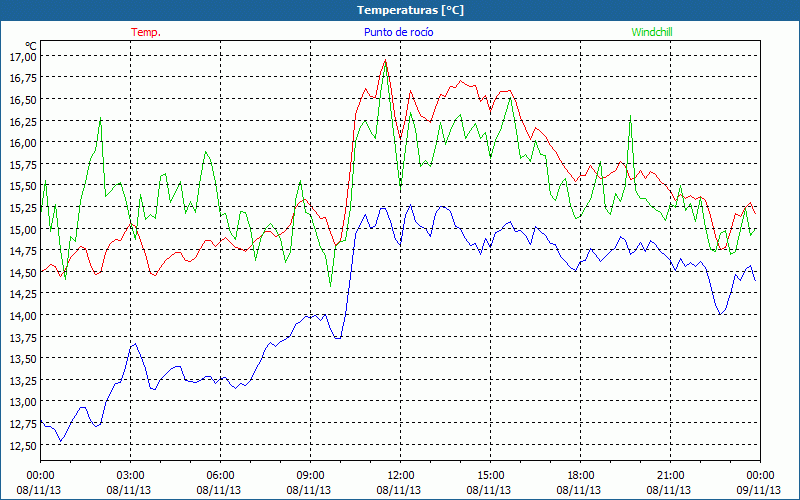Click the '15:00' time axis label
Image resolution: width=800 pixels, height=500 pixels.
490,476
